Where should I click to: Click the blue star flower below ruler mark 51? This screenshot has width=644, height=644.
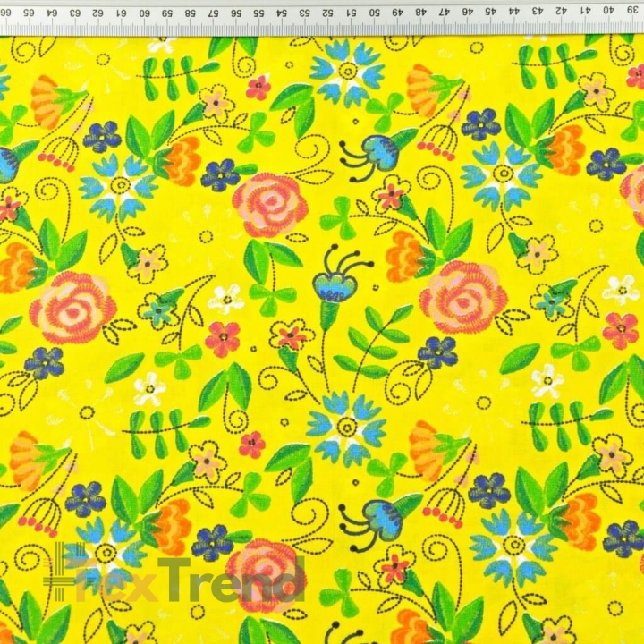click(347, 72)
